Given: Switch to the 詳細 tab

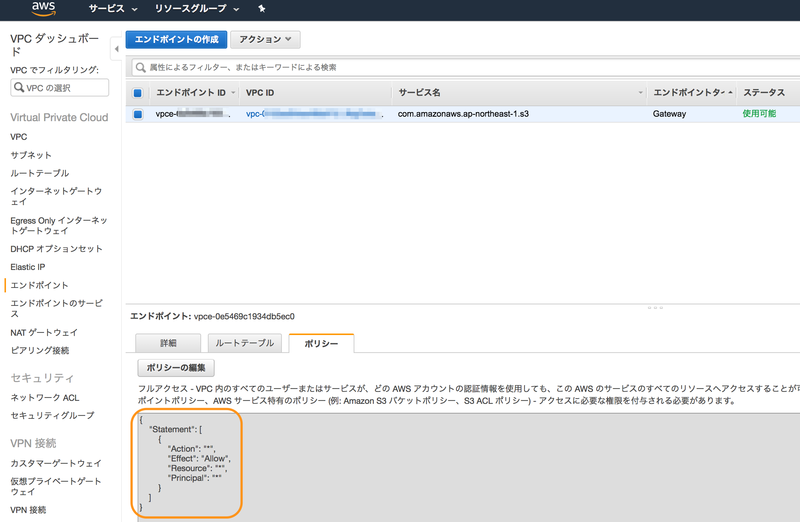Looking at the screenshot, I should point(168,343).
